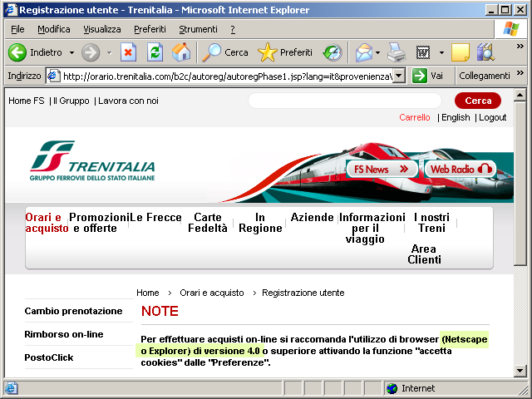Expand the Indietro history dropdown arrow
Screen dimensions: 532x399
(x=71, y=52)
